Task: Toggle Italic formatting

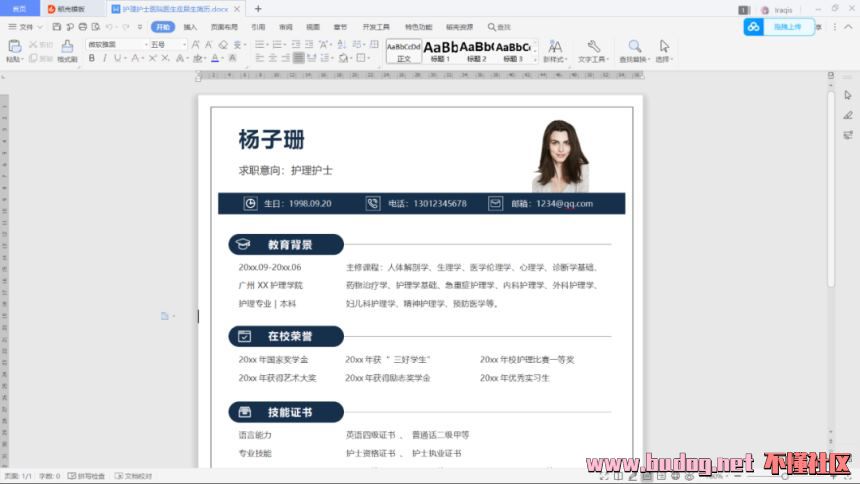Action: (x=104, y=59)
